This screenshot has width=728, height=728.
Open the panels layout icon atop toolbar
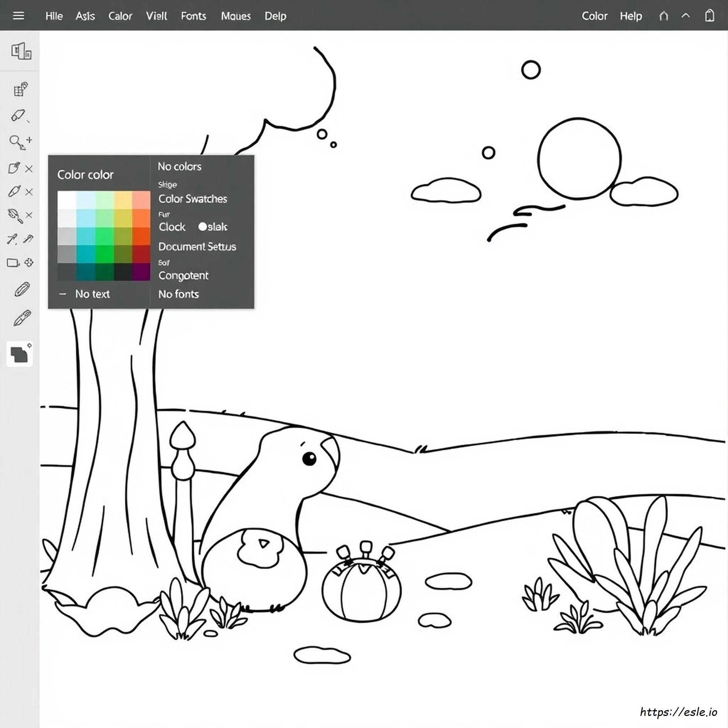coord(21,51)
